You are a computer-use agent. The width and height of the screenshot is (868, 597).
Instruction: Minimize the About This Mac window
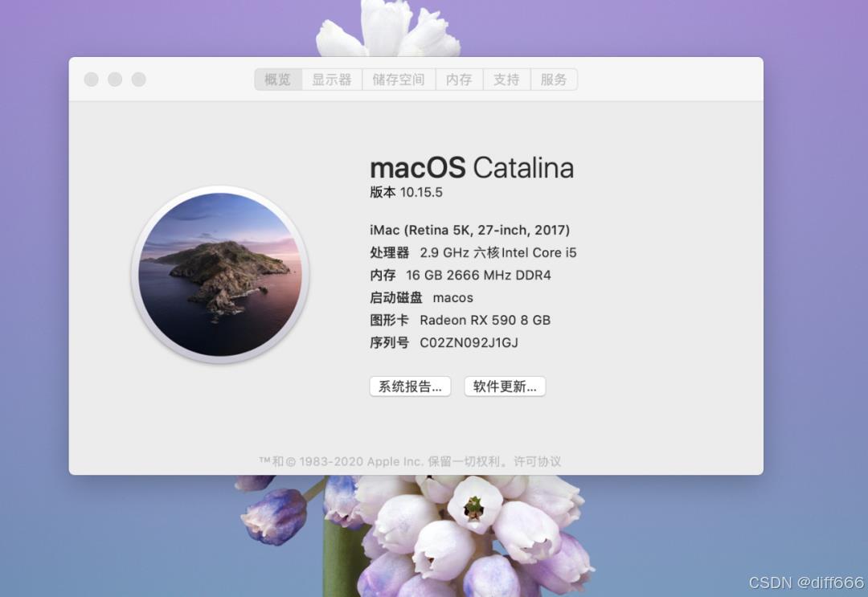pos(115,80)
